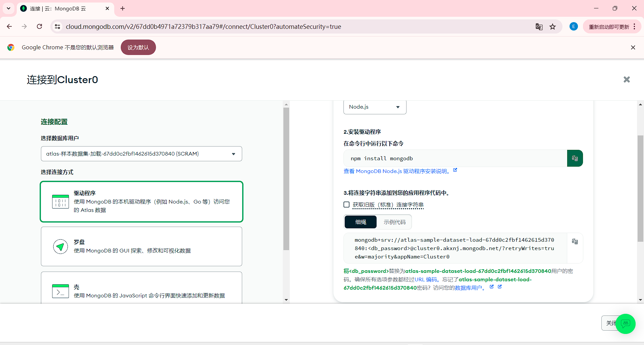Open the database user dropdown
644x345 pixels.
pyautogui.click(x=142, y=154)
